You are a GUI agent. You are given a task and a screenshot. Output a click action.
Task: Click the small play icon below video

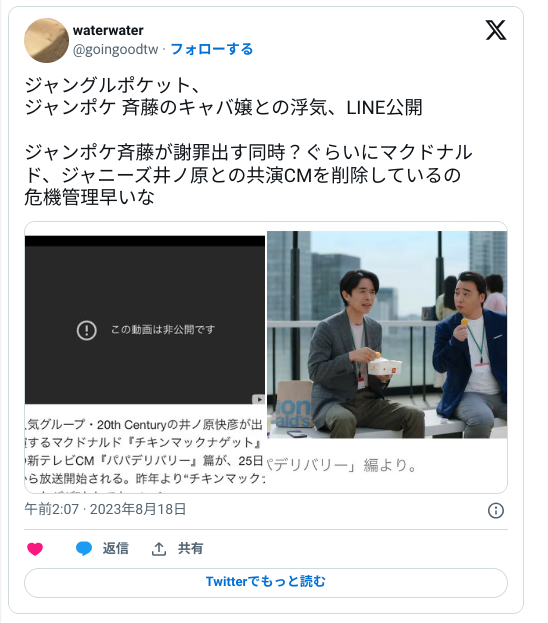click(x=259, y=399)
